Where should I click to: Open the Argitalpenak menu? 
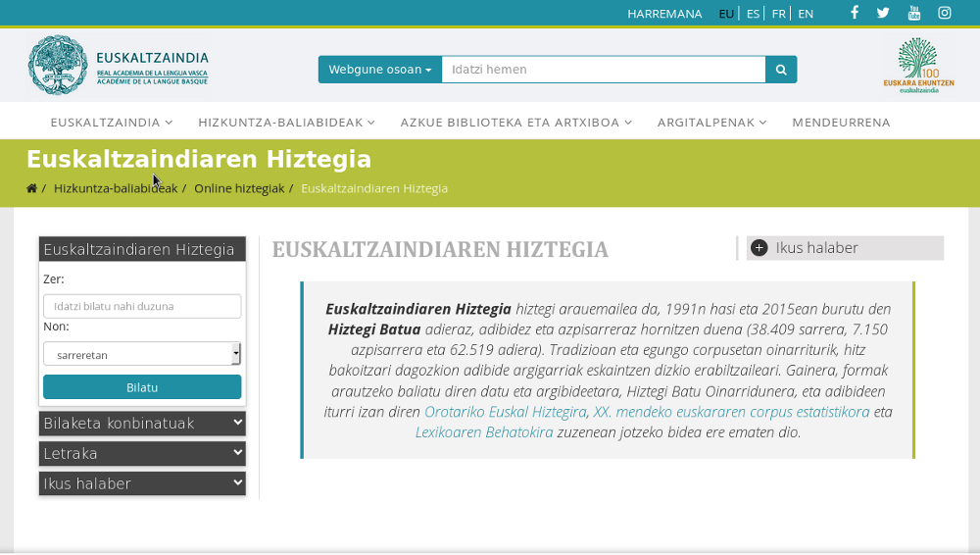click(711, 123)
